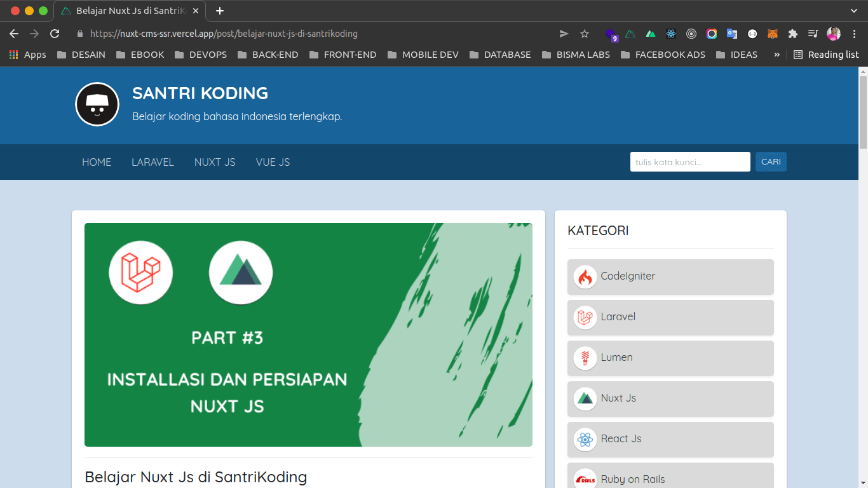The image size is (868, 488).
Task: Open the MetaMask fox extension
Action: [x=773, y=34]
